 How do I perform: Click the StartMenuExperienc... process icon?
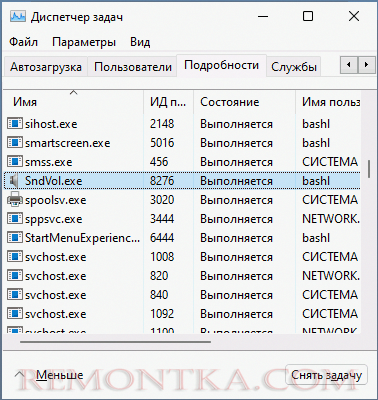click(15, 238)
